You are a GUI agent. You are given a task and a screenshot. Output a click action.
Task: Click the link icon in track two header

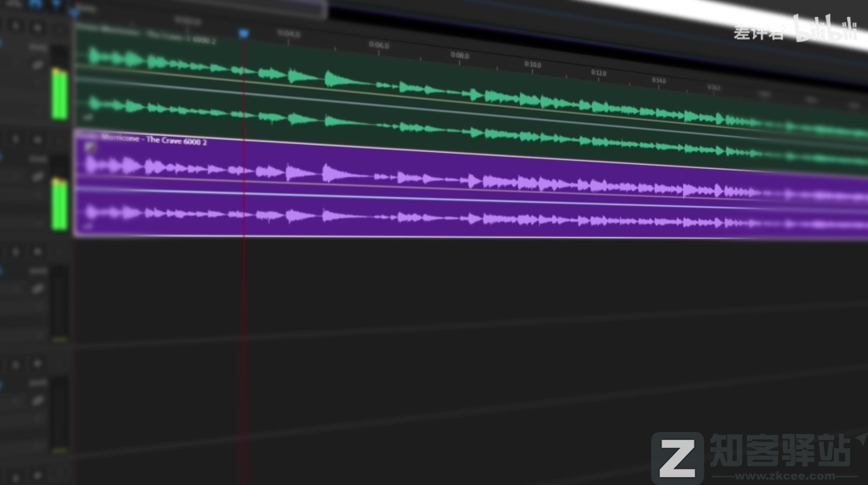[37, 177]
